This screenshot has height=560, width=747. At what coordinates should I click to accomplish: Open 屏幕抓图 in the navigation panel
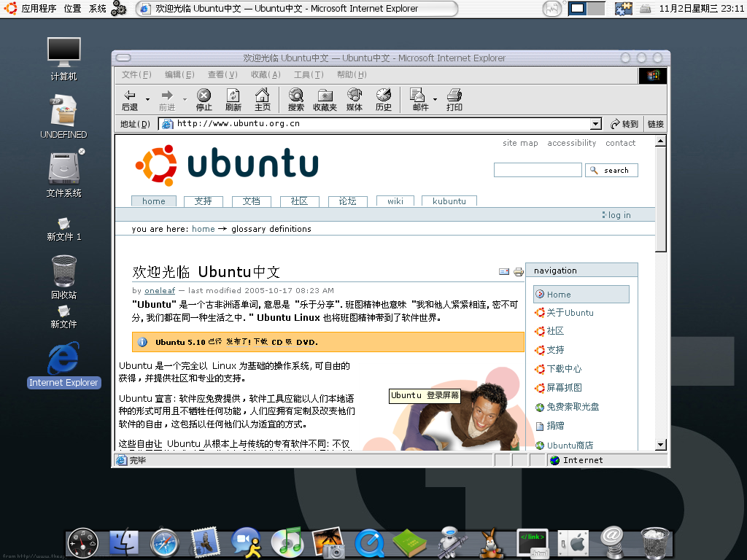pyautogui.click(x=564, y=388)
